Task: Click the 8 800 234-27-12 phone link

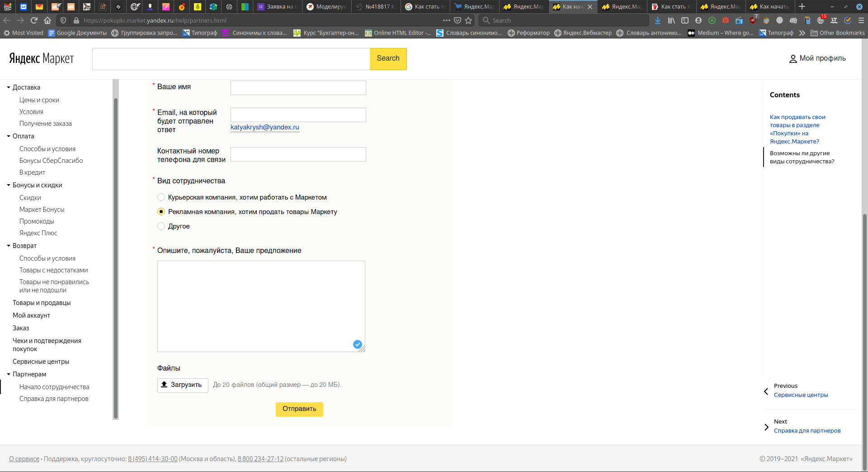Action: [x=260, y=459]
